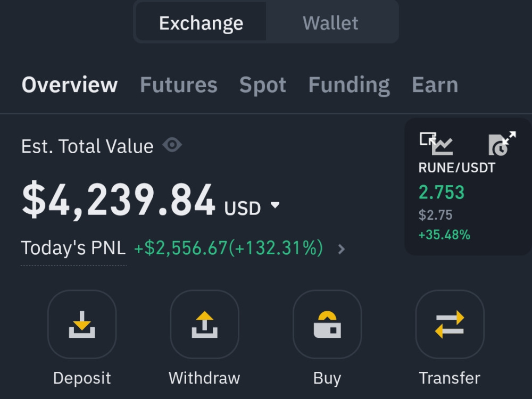This screenshot has height=399, width=532.
Task: Open floating chart icon in RUNE widget
Action: point(436,144)
